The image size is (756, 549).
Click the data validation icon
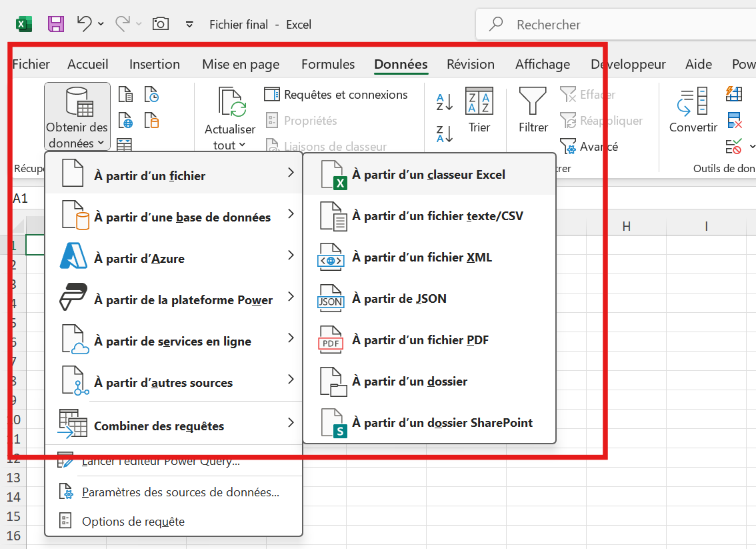tap(733, 146)
